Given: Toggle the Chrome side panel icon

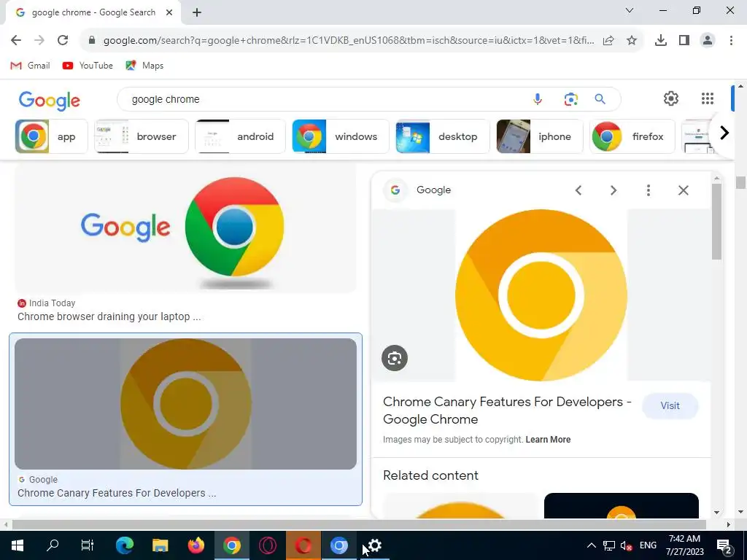Looking at the screenshot, I should (684, 41).
